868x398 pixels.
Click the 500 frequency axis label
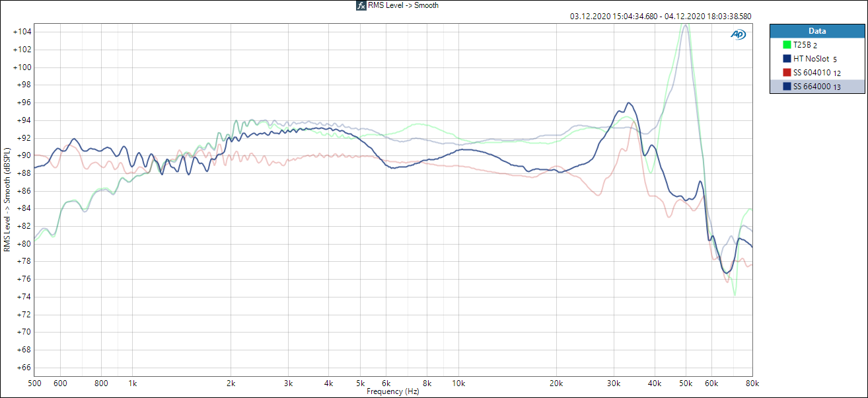click(x=34, y=383)
